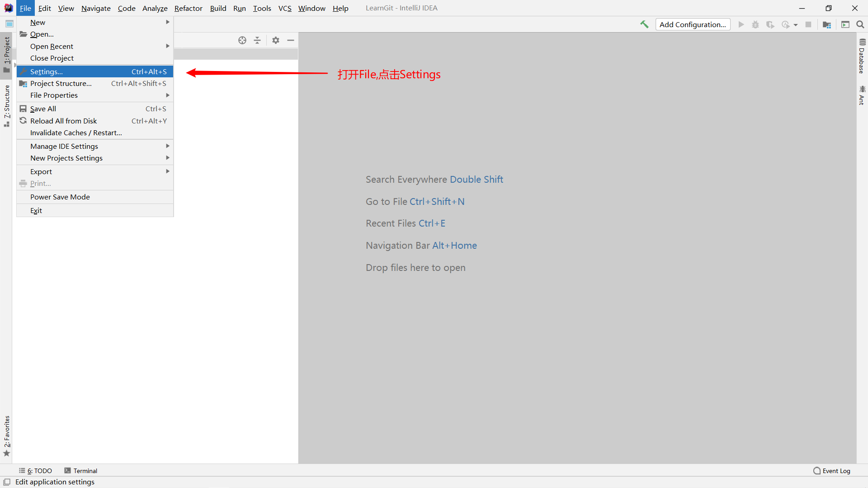This screenshot has height=488, width=868.
Task: Choose Open... in the File menu
Action: coord(95,34)
